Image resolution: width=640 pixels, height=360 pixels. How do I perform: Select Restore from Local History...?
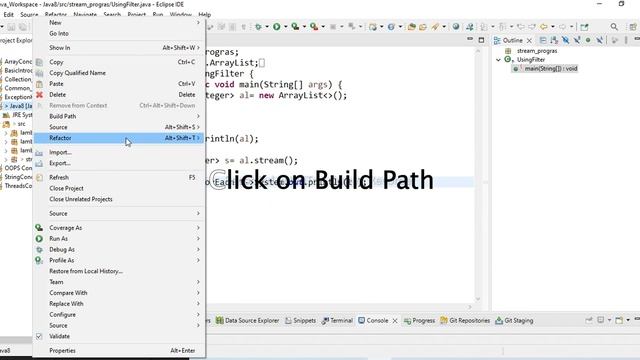[x=119, y=271]
